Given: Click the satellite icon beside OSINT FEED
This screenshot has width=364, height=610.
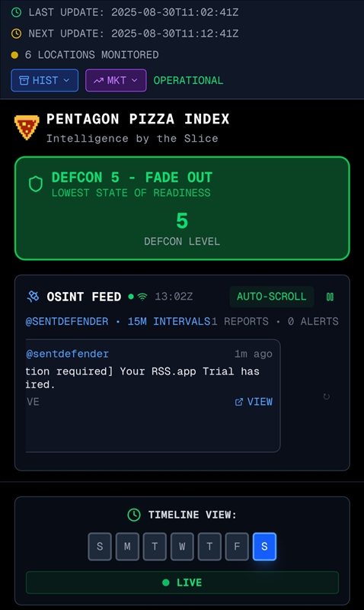Looking at the screenshot, I should point(33,297).
